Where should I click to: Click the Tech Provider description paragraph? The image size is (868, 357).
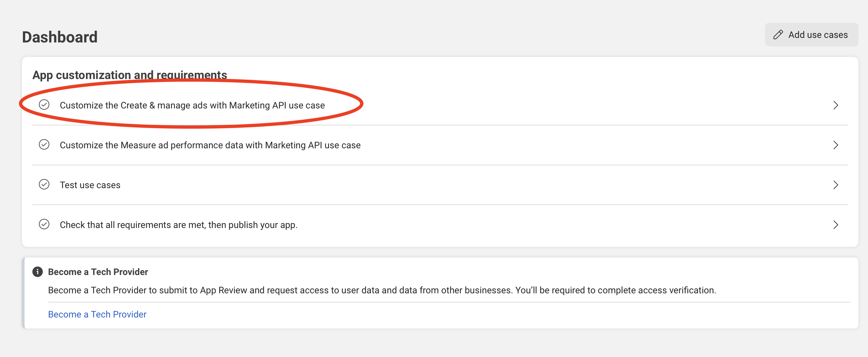(x=382, y=290)
